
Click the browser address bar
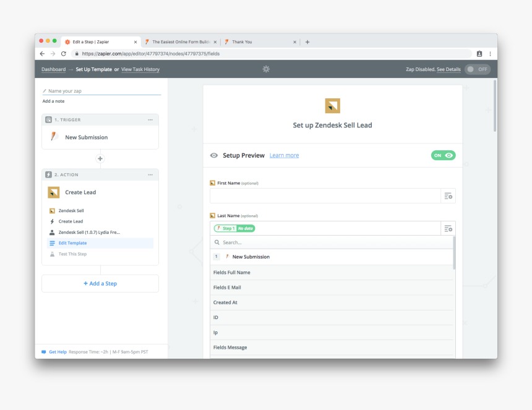272,54
